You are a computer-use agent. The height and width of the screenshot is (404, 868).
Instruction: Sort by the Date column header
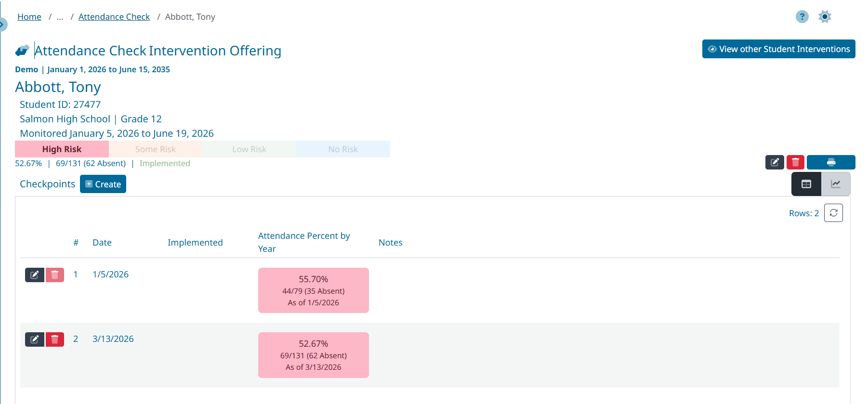point(102,243)
